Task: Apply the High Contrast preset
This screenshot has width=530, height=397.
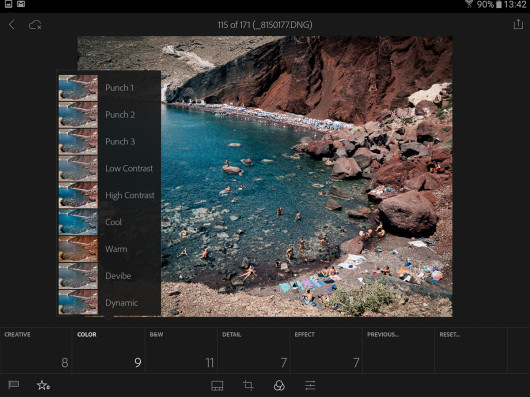Action: click(x=109, y=195)
